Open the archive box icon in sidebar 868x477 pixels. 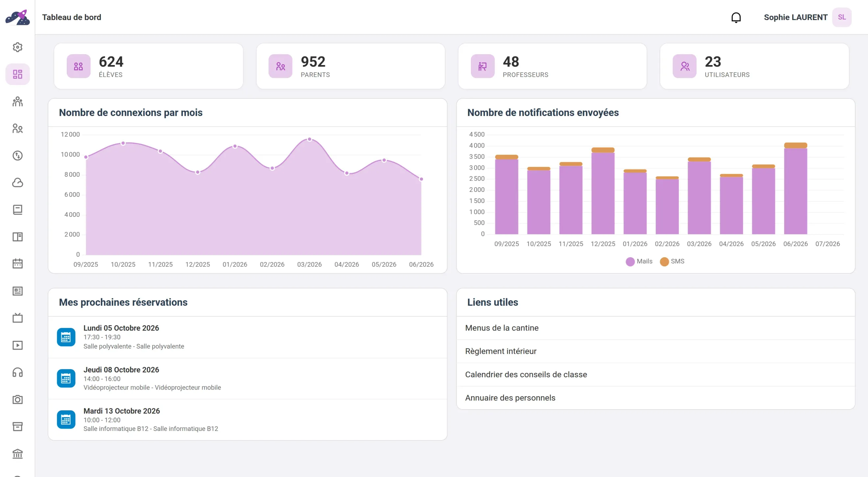tap(17, 426)
